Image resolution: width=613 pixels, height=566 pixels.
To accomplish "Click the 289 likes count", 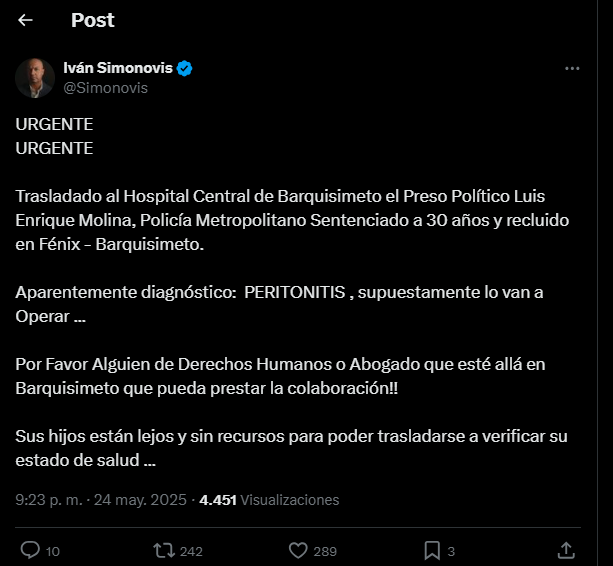I will (x=325, y=551).
